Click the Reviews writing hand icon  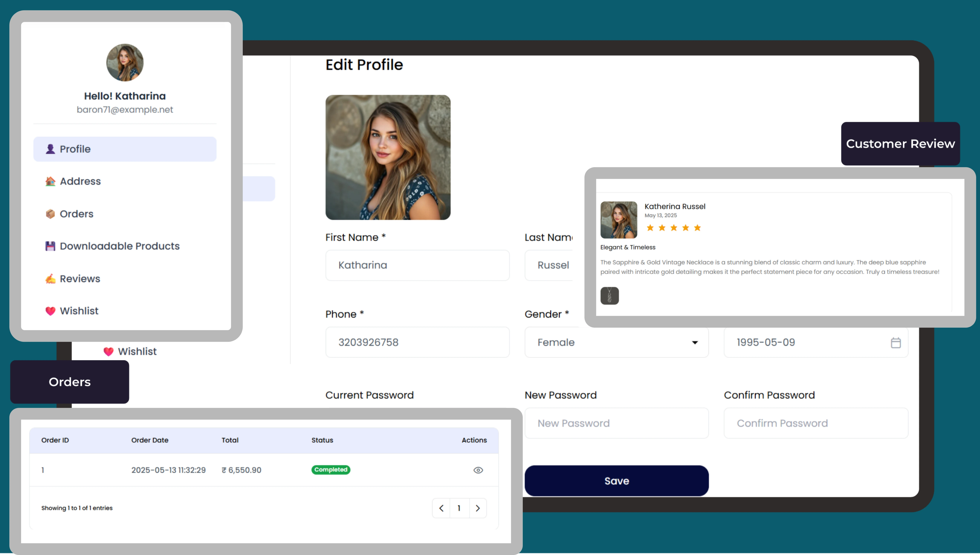coord(50,279)
